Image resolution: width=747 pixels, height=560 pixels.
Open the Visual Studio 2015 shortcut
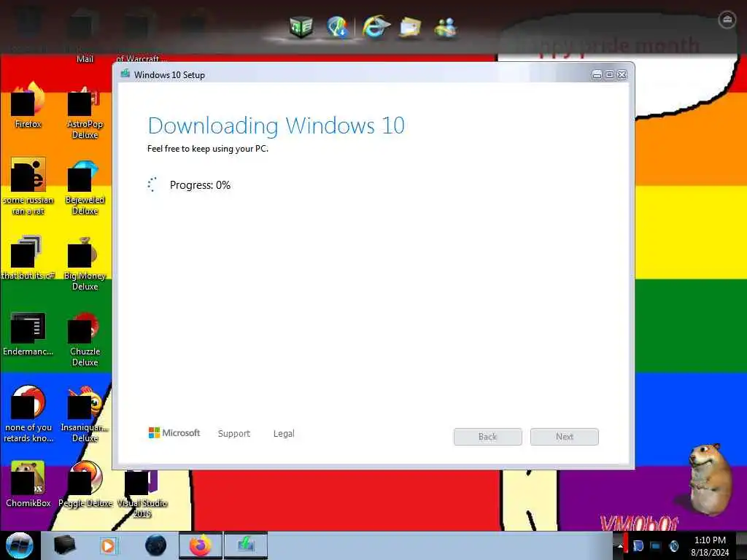142,493
